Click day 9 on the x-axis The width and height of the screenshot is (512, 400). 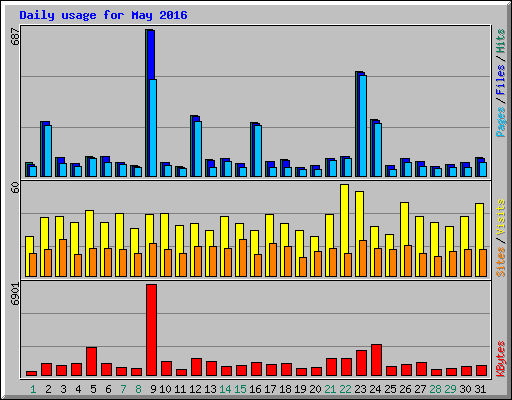click(x=153, y=389)
